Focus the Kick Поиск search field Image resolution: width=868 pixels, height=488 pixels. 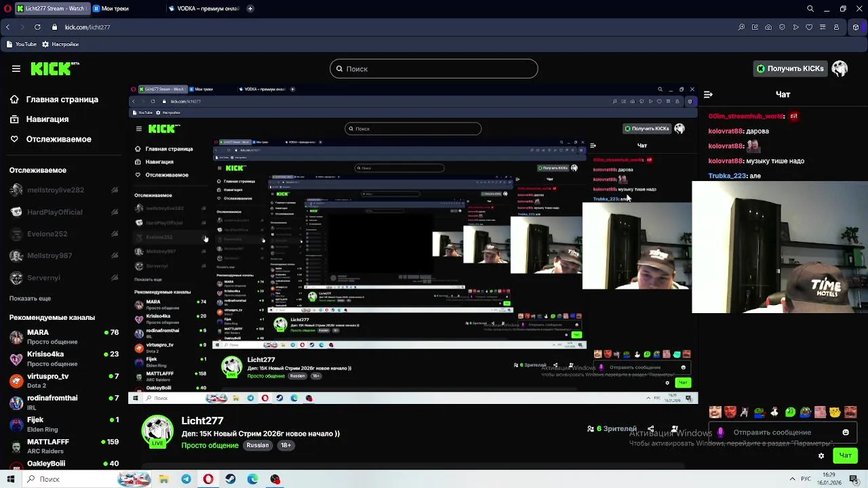click(x=434, y=68)
